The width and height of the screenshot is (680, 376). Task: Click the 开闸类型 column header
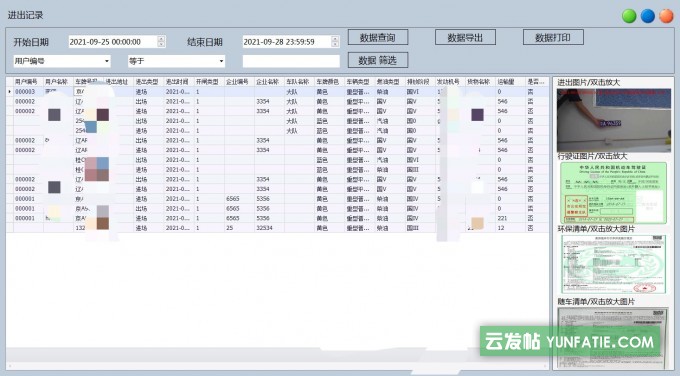point(209,82)
